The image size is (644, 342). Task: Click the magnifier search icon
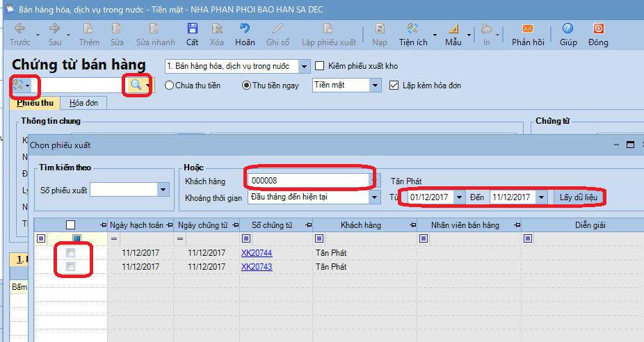[136, 85]
